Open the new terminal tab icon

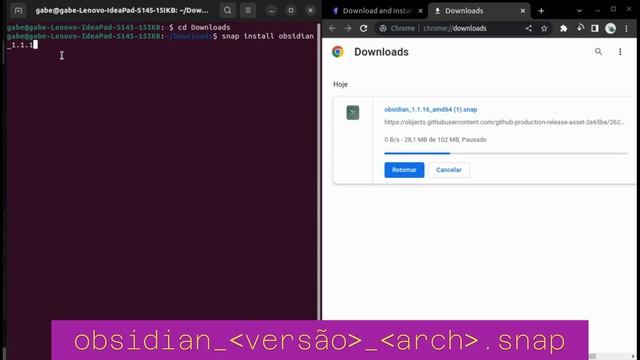(x=18, y=11)
